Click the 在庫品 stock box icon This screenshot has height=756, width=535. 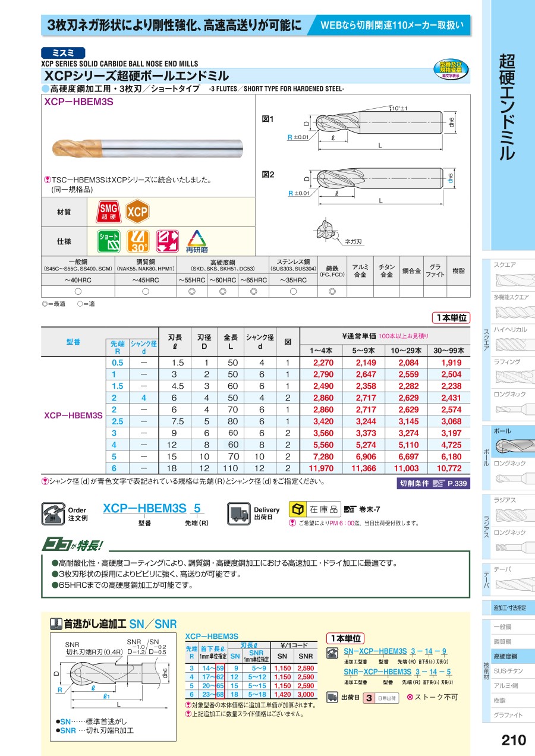[297, 509]
